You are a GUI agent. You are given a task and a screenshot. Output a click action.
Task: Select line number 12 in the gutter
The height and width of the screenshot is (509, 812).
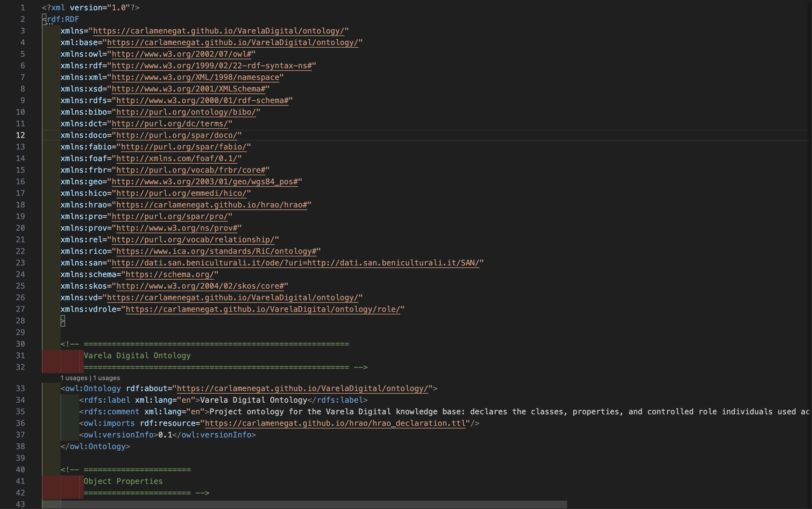coord(20,135)
